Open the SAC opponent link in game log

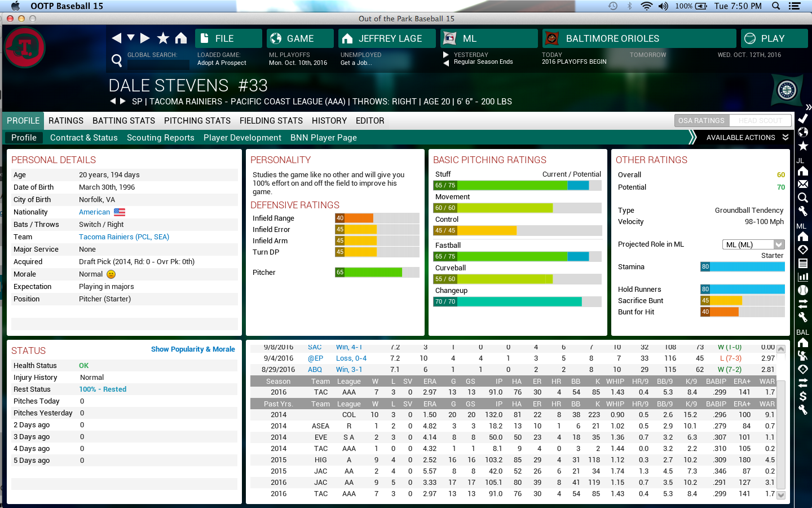pos(315,347)
